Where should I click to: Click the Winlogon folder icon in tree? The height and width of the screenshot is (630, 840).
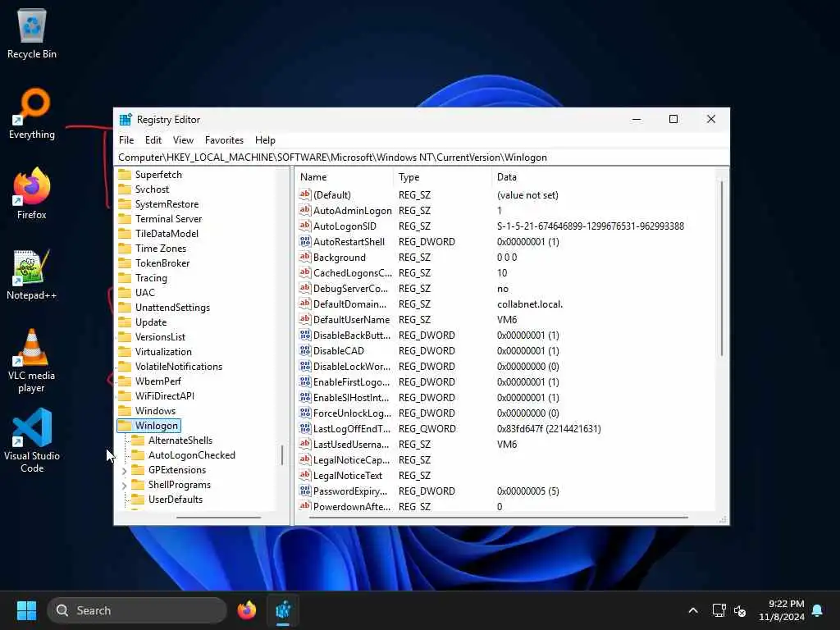pyautogui.click(x=125, y=426)
